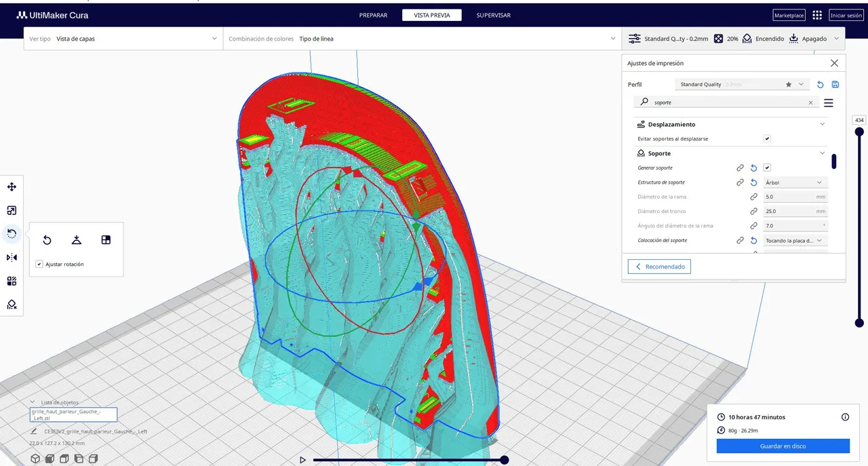868x466 pixels.
Task: Switch to the SUPERVISAR stage
Action: (x=494, y=15)
